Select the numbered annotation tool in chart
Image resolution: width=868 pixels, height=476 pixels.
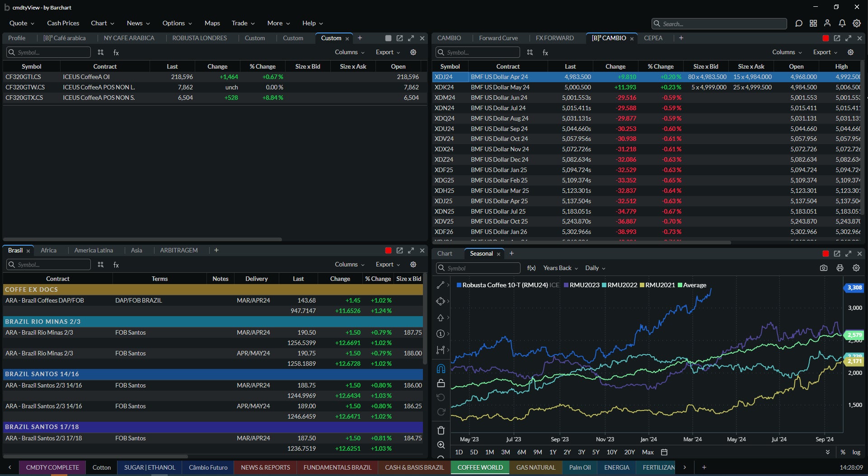441,334
